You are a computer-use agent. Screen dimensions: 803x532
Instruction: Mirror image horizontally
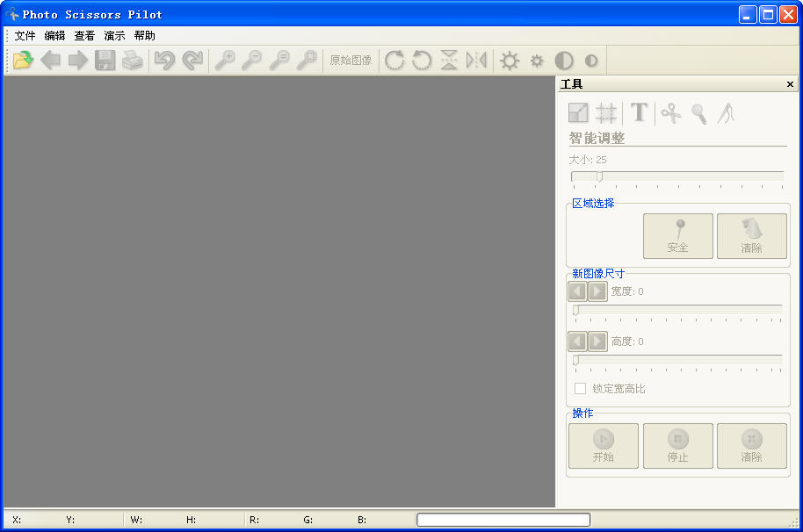476,61
